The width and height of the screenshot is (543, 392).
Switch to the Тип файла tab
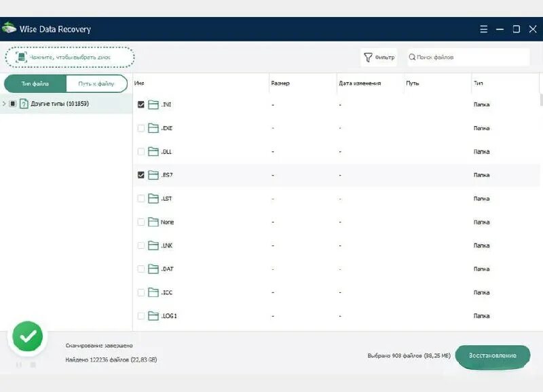point(35,83)
